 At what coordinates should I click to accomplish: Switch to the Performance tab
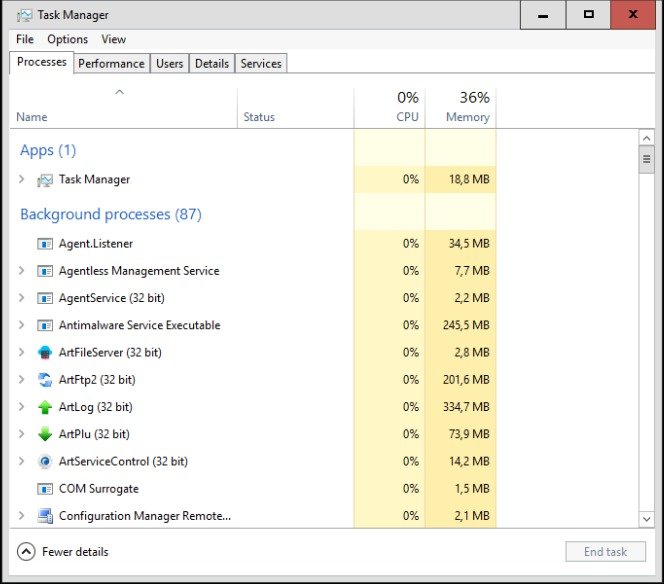coord(111,64)
